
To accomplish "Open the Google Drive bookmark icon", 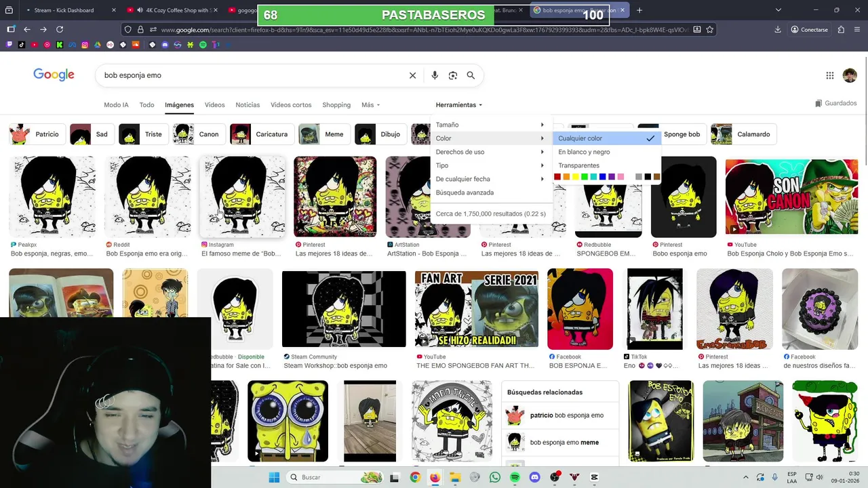I will pos(98,45).
